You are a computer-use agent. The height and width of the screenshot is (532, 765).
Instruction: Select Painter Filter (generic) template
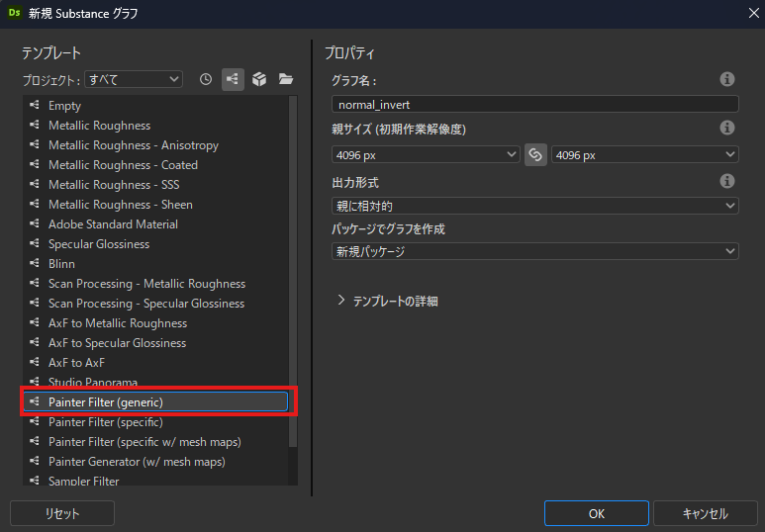tap(155, 401)
